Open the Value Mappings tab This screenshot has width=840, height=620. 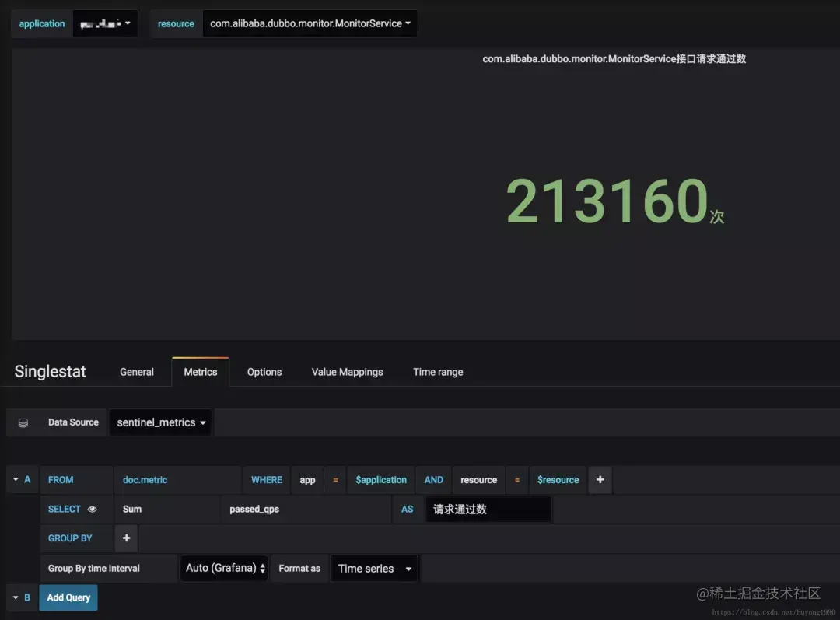point(347,372)
